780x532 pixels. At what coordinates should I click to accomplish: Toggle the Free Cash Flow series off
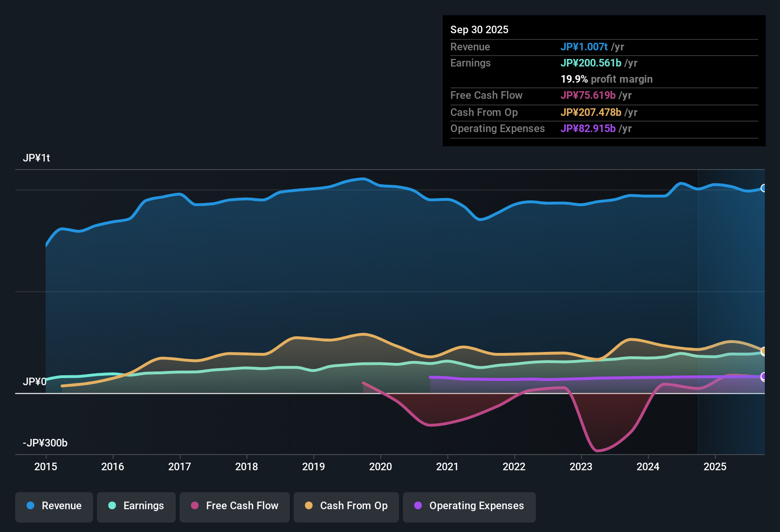234,506
